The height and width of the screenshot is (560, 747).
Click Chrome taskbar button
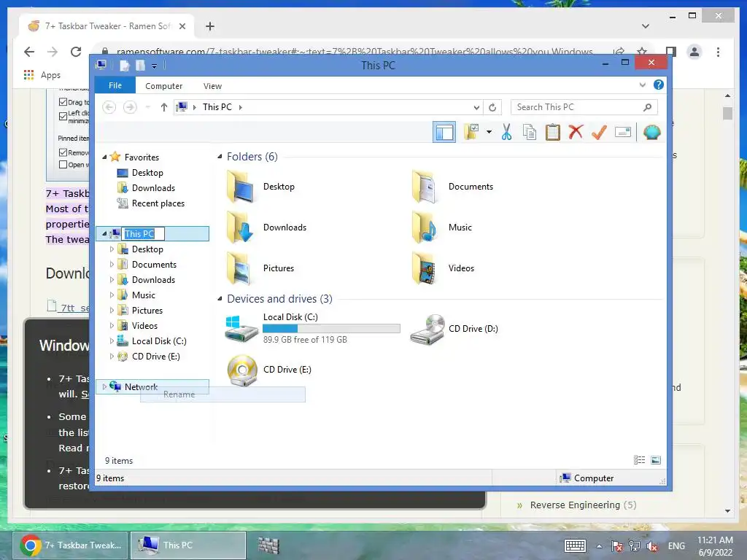click(71, 545)
